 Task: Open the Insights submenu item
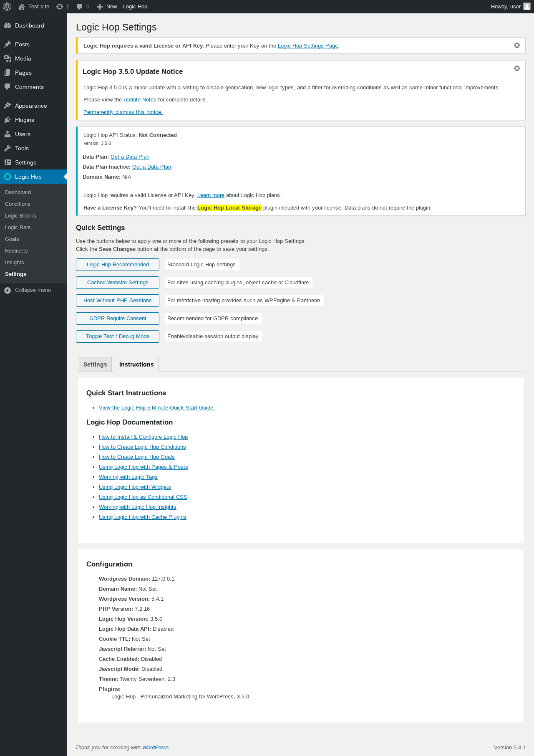click(15, 263)
